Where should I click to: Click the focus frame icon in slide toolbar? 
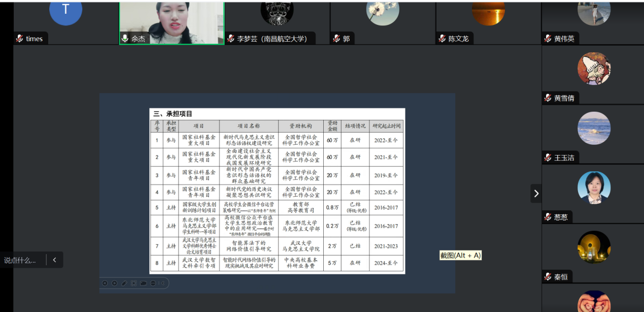pyautogui.click(x=133, y=283)
